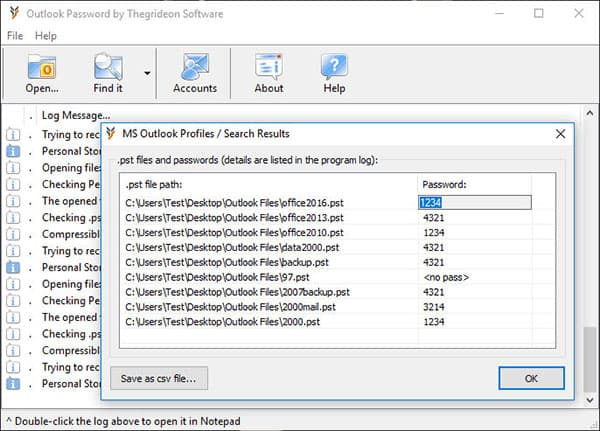Select the 2000mail.pst file path row

(x=230, y=307)
